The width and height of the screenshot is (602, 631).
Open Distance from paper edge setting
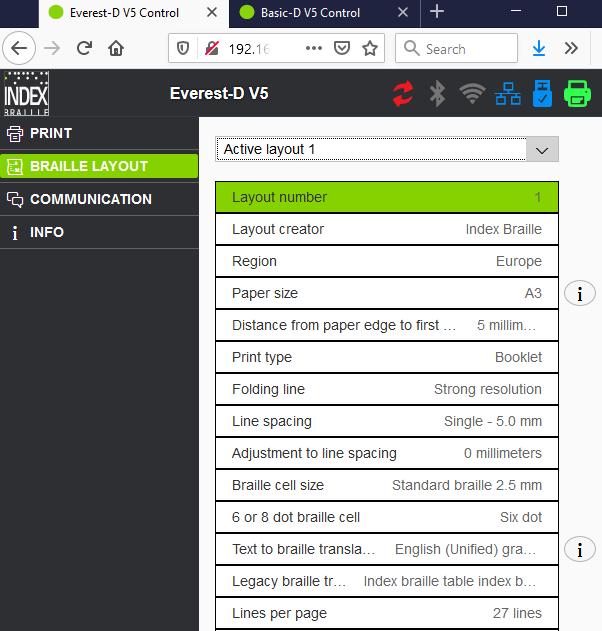coord(387,325)
